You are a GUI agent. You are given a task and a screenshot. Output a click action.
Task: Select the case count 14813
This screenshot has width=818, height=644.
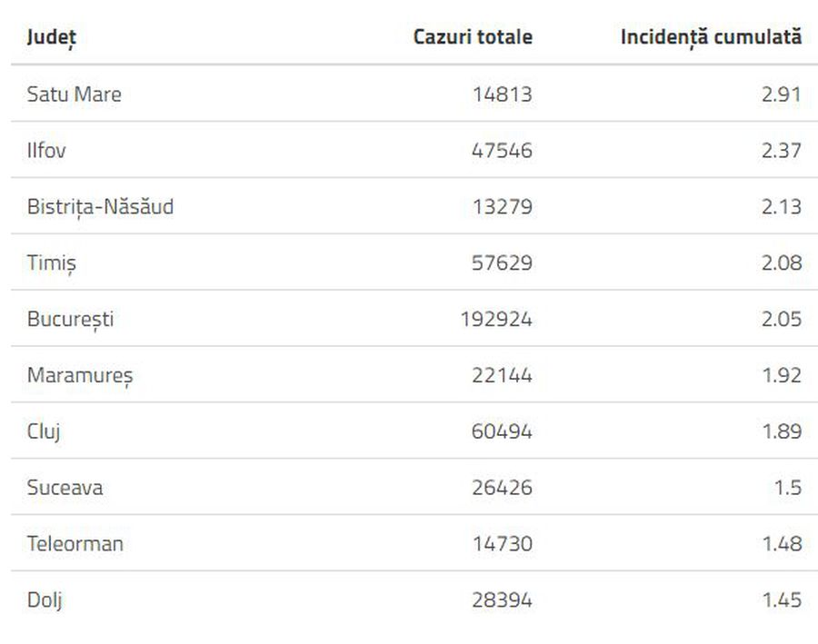point(503,94)
